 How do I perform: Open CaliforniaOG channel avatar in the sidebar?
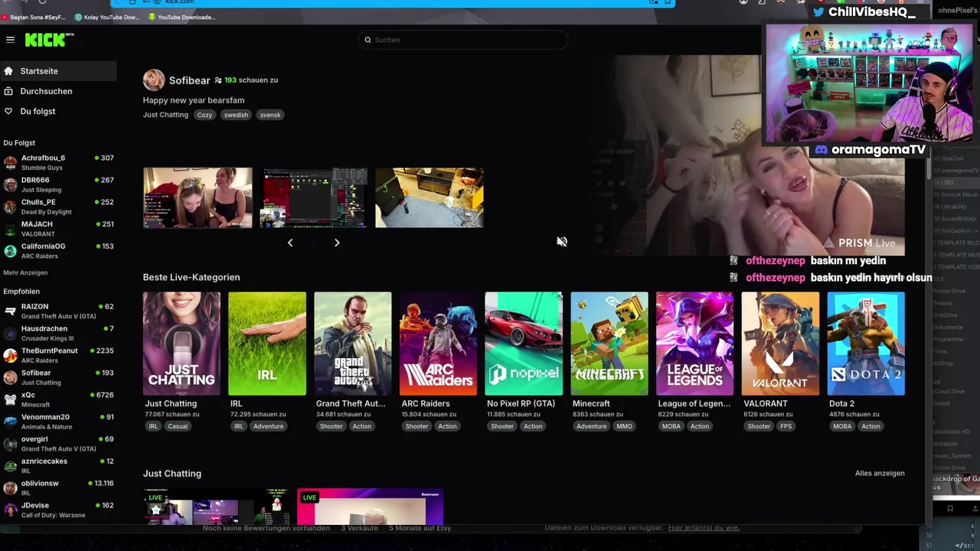10,251
